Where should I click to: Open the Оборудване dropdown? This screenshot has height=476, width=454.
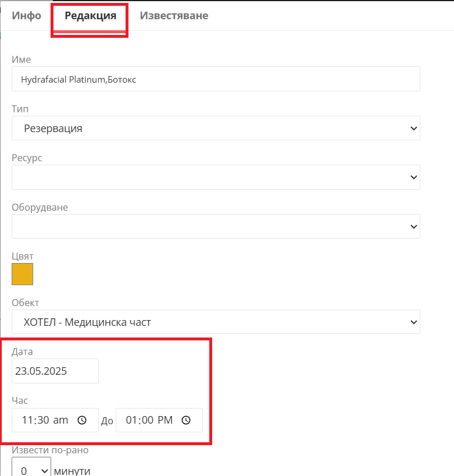216,226
